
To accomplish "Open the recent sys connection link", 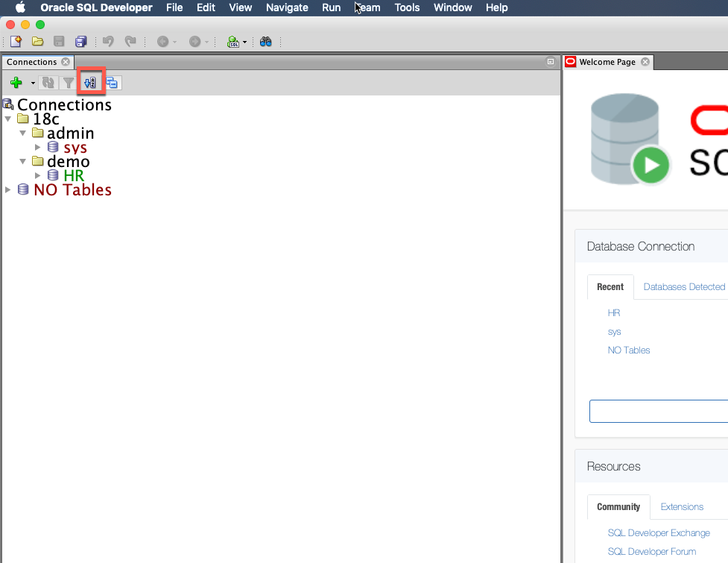I will point(614,332).
